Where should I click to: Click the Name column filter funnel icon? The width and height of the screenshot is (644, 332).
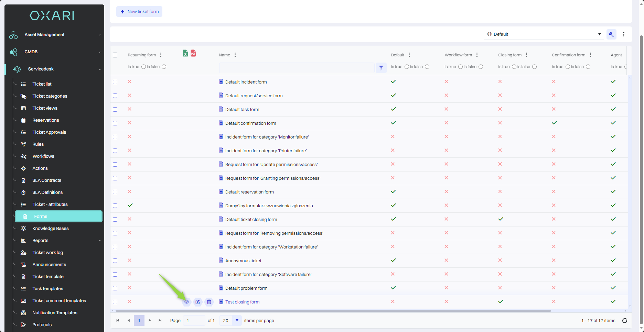pos(381,68)
